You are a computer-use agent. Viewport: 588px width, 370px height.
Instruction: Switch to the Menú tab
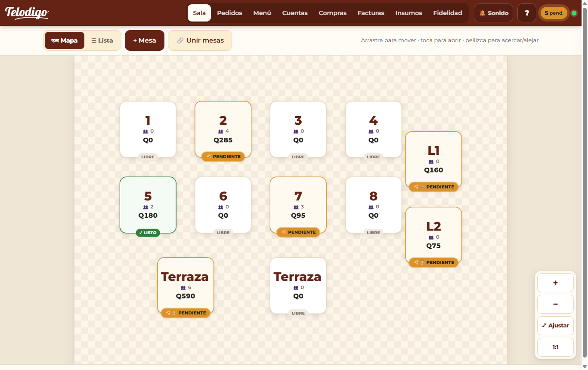pos(262,13)
